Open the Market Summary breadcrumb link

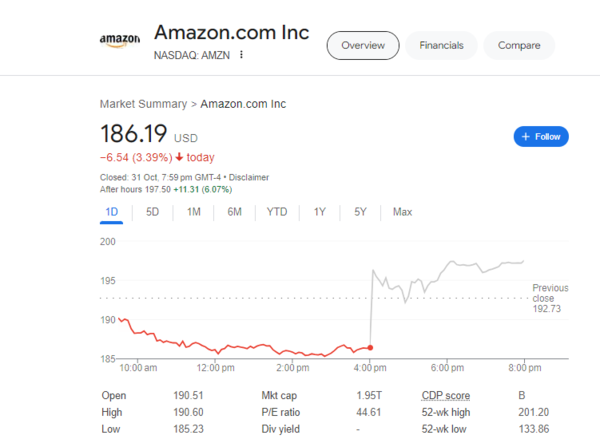tap(143, 104)
